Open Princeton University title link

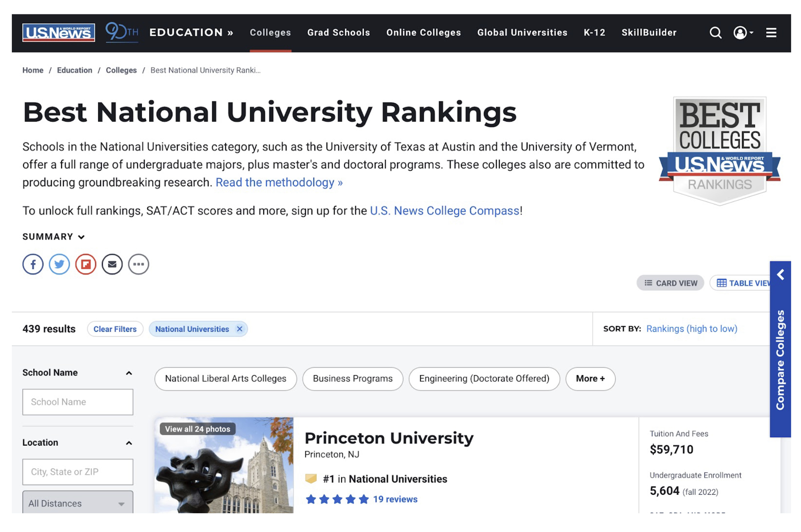tap(389, 438)
